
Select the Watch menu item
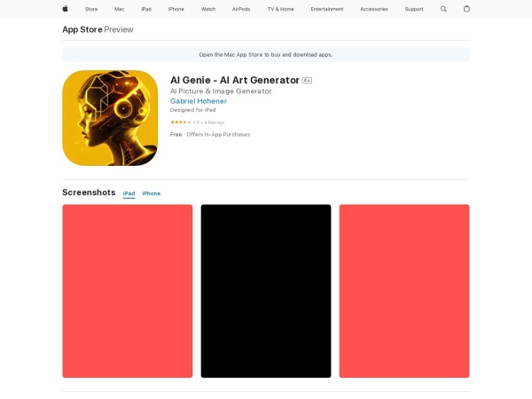click(x=208, y=9)
